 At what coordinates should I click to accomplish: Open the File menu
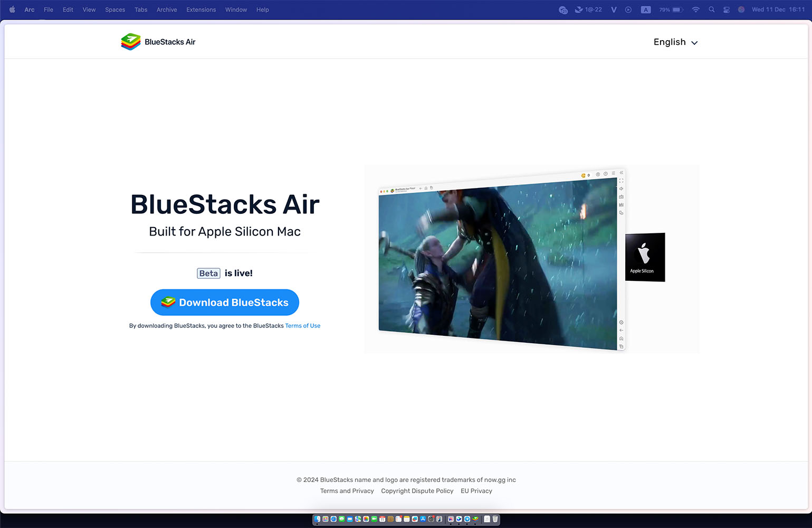49,10
